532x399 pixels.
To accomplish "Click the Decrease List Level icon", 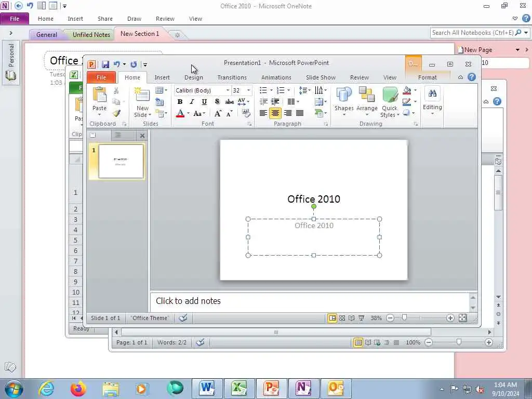I will 263,101.
